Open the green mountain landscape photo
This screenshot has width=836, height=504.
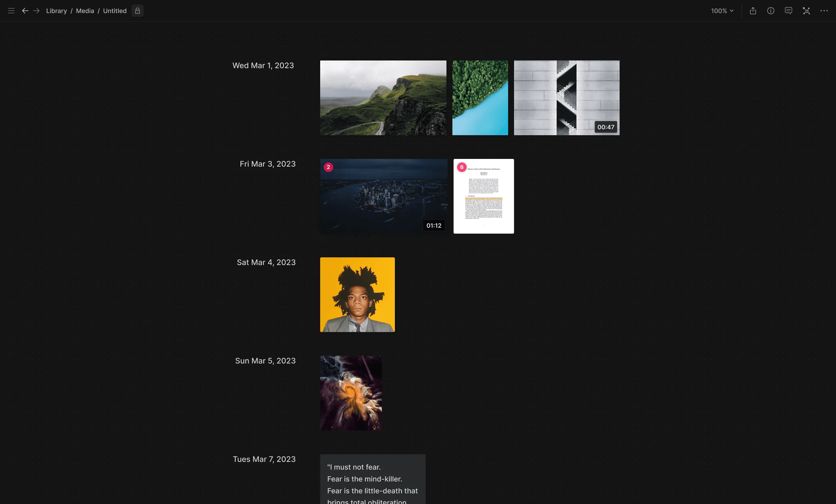coord(383,98)
